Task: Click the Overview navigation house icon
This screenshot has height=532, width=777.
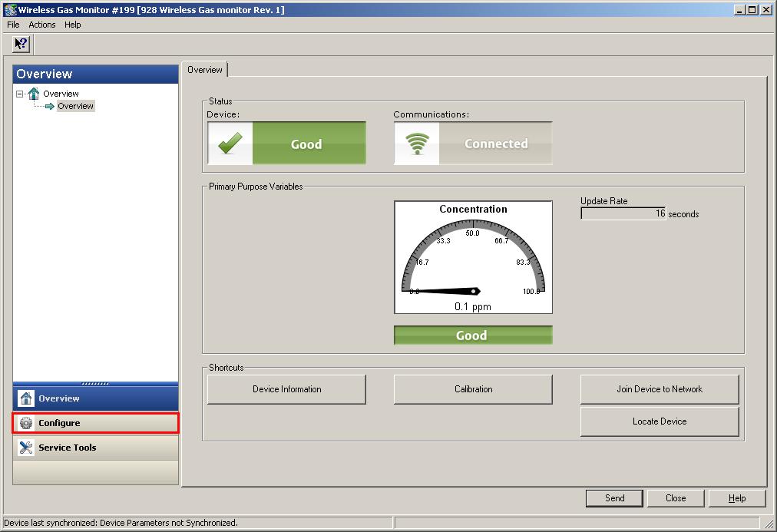Action: tap(26, 398)
